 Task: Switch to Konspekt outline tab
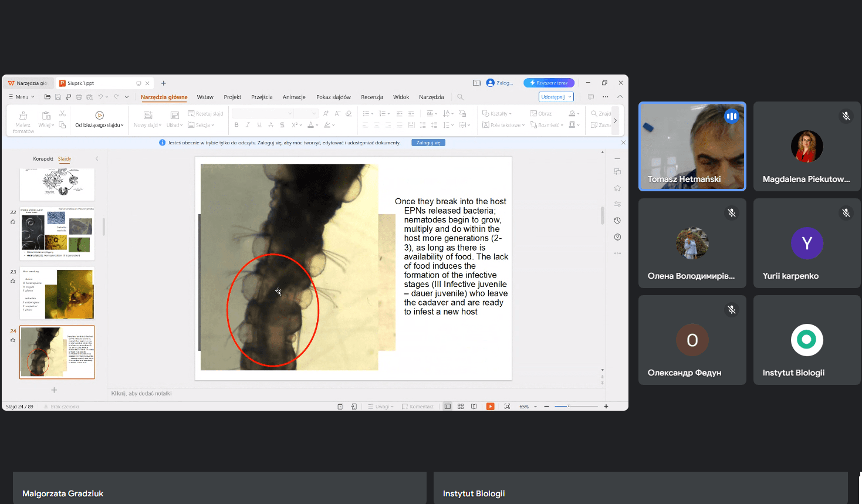43,159
